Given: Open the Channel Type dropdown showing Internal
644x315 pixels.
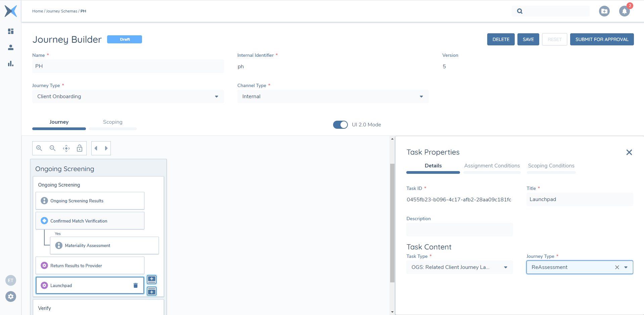Looking at the screenshot, I should (x=421, y=96).
